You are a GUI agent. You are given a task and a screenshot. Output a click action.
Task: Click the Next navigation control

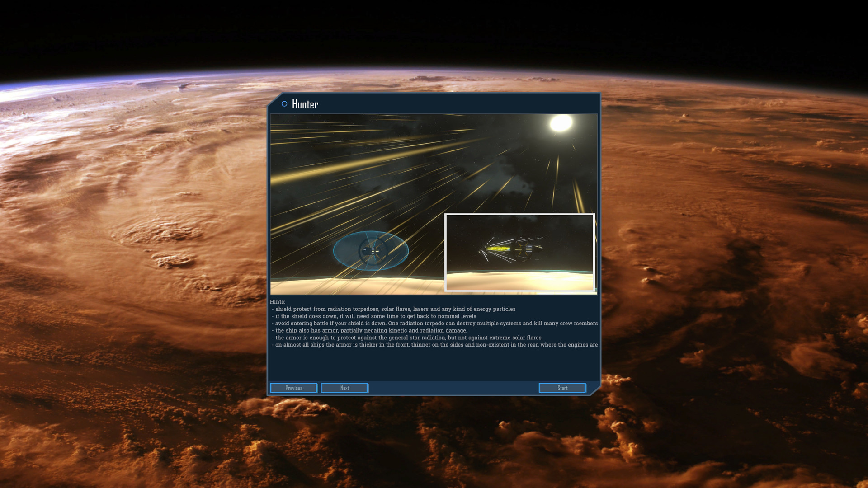pos(344,388)
